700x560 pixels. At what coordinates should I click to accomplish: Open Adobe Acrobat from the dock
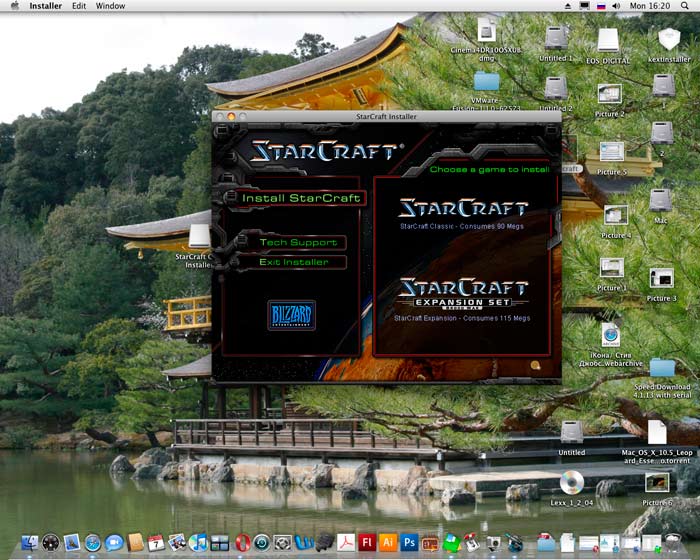[x=346, y=543]
